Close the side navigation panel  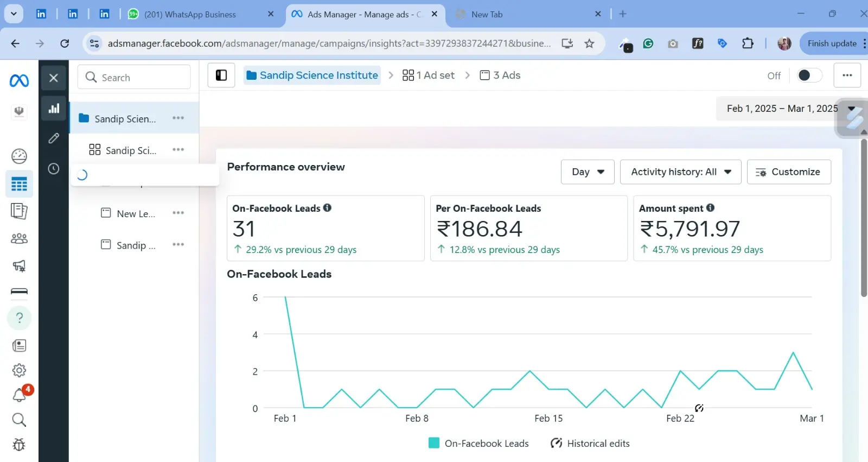point(54,78)
